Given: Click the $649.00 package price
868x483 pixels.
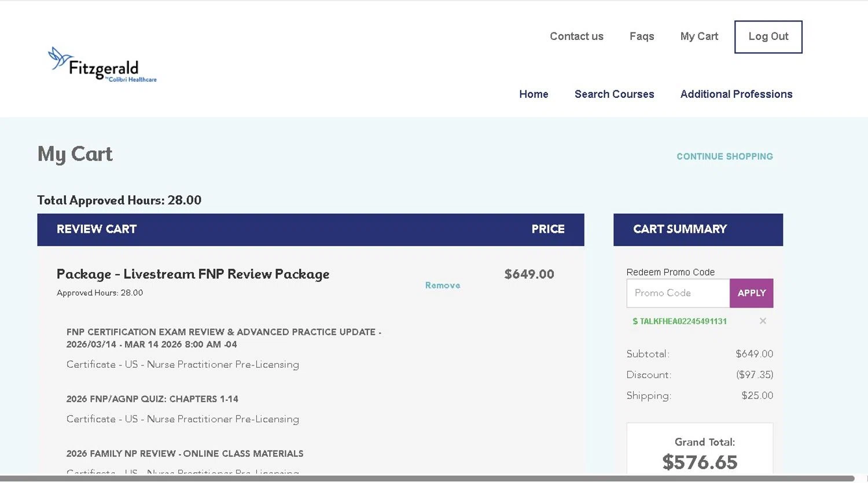Looking at the screenshot, I should pos(529,274).
